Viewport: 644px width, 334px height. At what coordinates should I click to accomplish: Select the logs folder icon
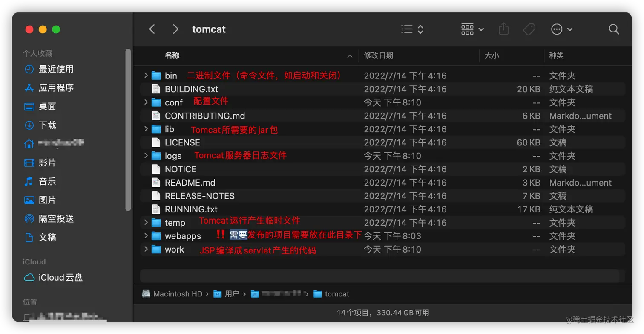(156, 156)
